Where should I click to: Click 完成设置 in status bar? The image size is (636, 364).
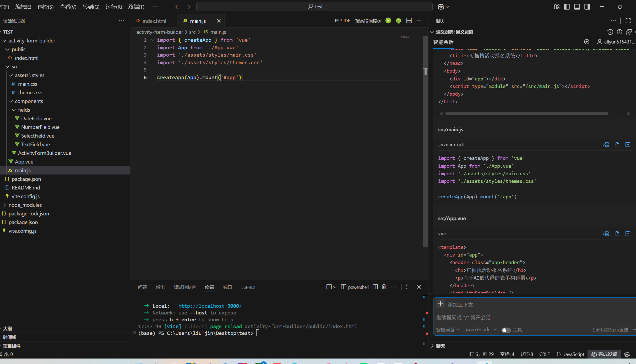coord(604,354)
